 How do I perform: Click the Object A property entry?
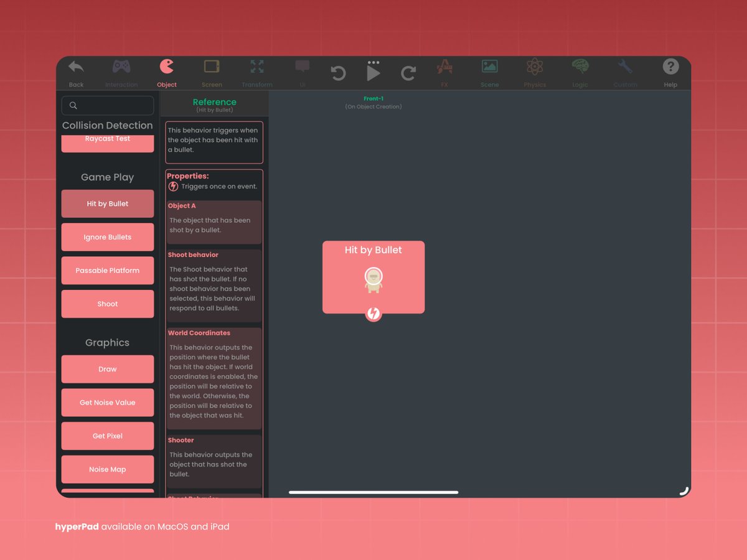coord(214,222)
